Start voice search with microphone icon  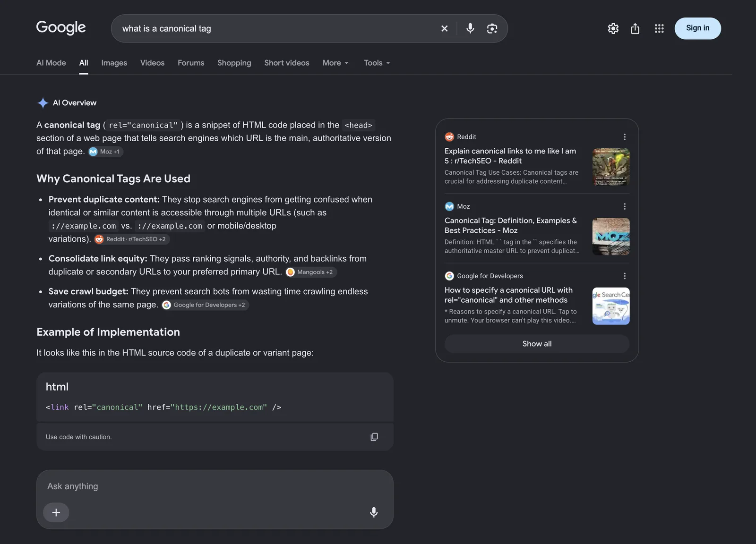pyautogui.click(x=470, y=28)
